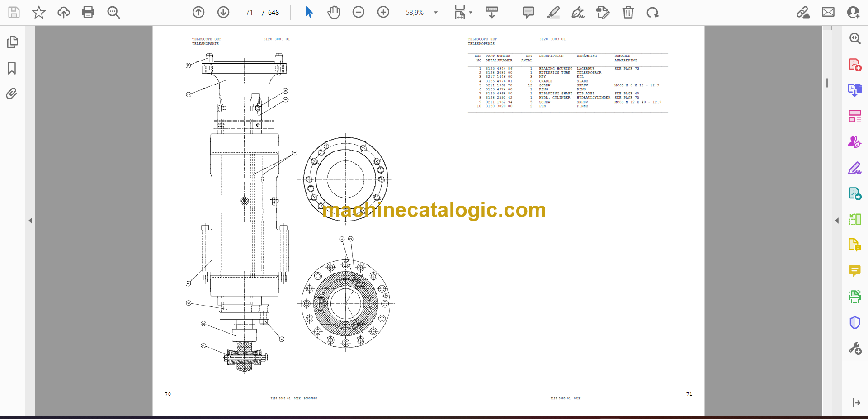Open the Fill & Sign tool

(855, 168)
